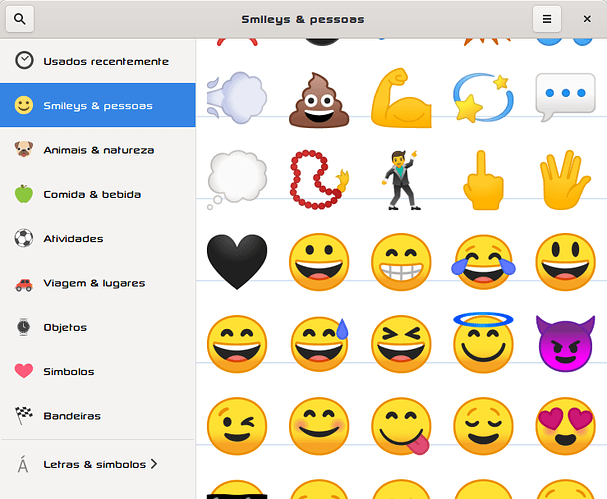Pick the Vulcan salute hand emoji
This screenshot has width=607, height=499.
point(565,180)
